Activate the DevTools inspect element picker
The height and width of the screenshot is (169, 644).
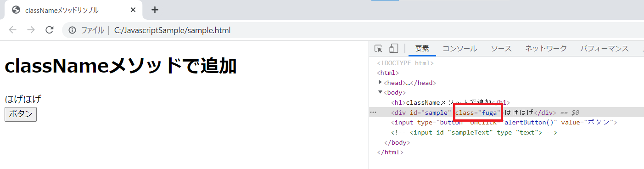click(x=378, y=49)
